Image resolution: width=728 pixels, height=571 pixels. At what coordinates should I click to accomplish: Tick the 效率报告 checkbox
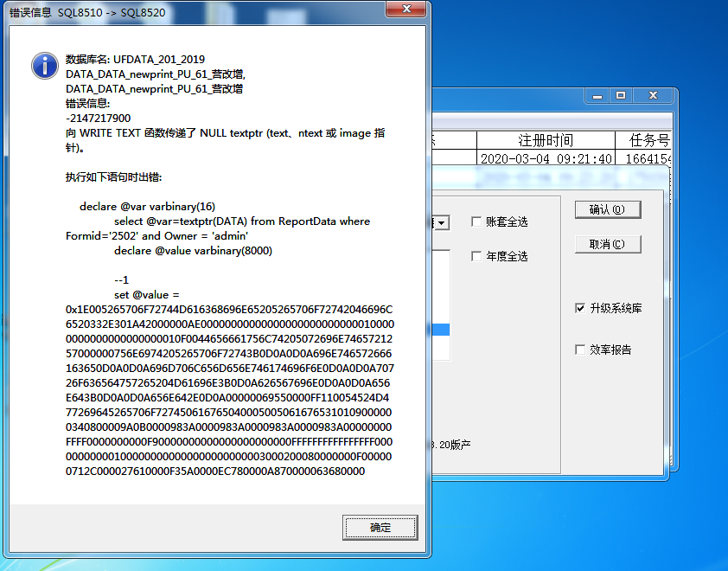pos(580,350)
